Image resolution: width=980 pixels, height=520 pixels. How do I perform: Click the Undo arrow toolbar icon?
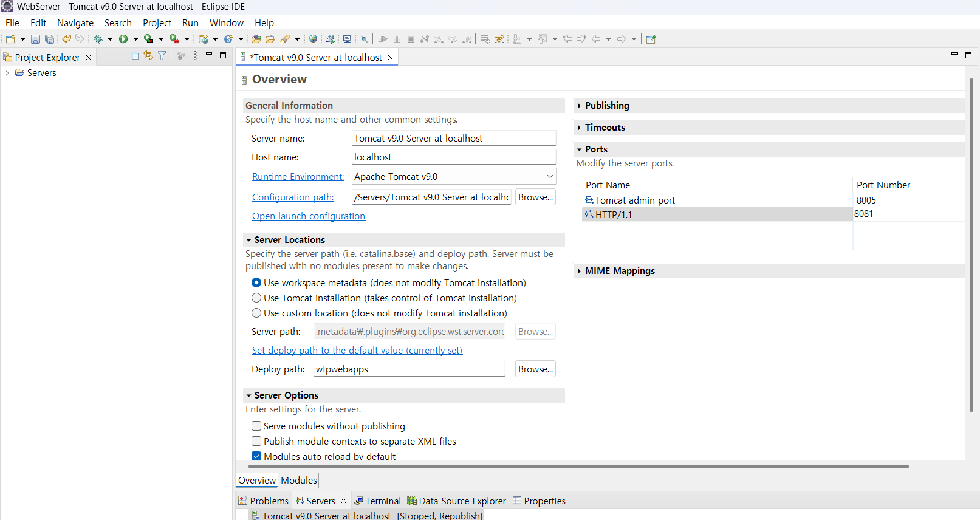pos(66,39)
